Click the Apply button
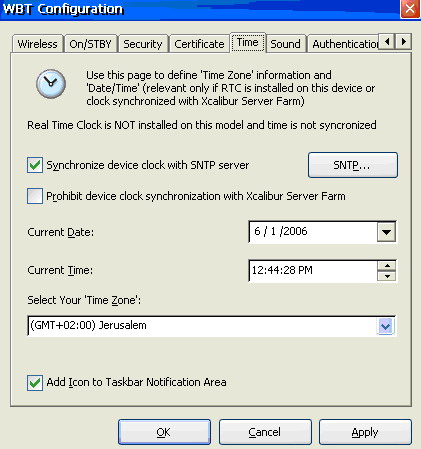 click(x=365, y=432)
